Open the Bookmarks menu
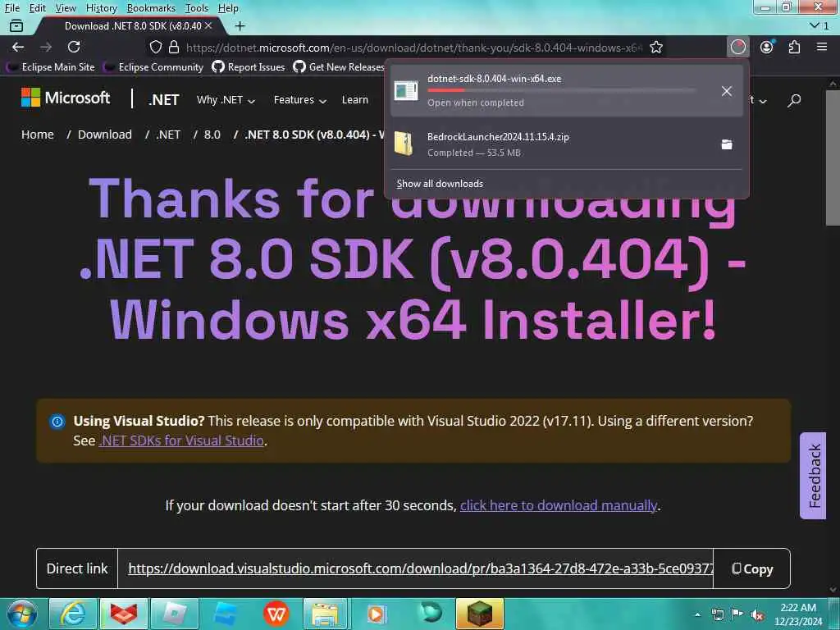 click(x=151, y=8)
